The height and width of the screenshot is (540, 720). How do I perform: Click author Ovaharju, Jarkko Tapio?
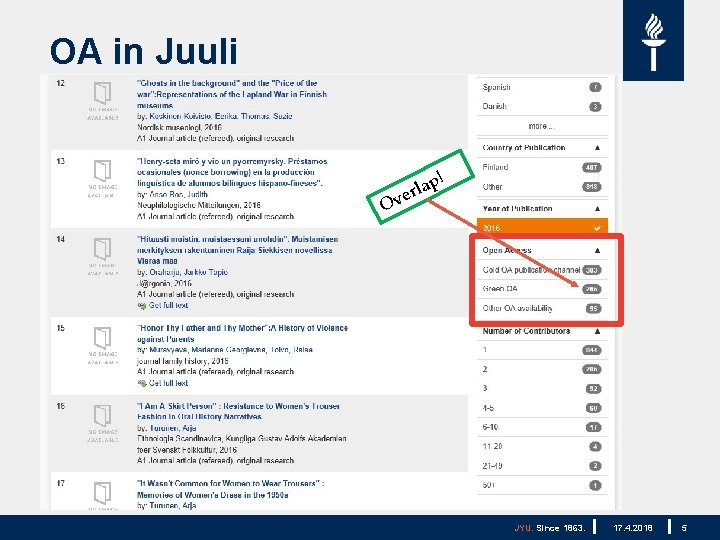[x=189, y=272]
